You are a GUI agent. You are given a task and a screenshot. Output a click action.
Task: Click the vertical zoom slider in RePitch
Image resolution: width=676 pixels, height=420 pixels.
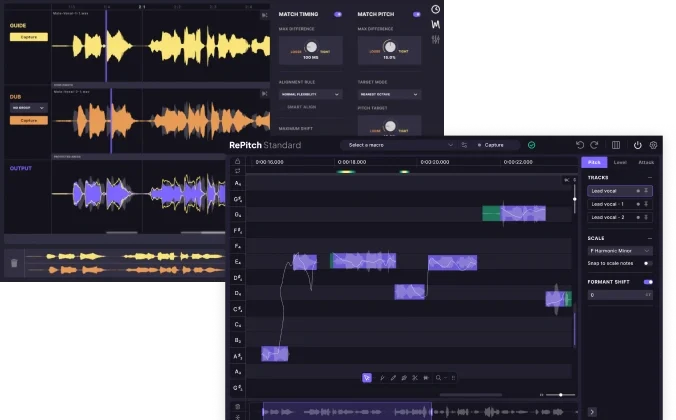click(574, 199)
